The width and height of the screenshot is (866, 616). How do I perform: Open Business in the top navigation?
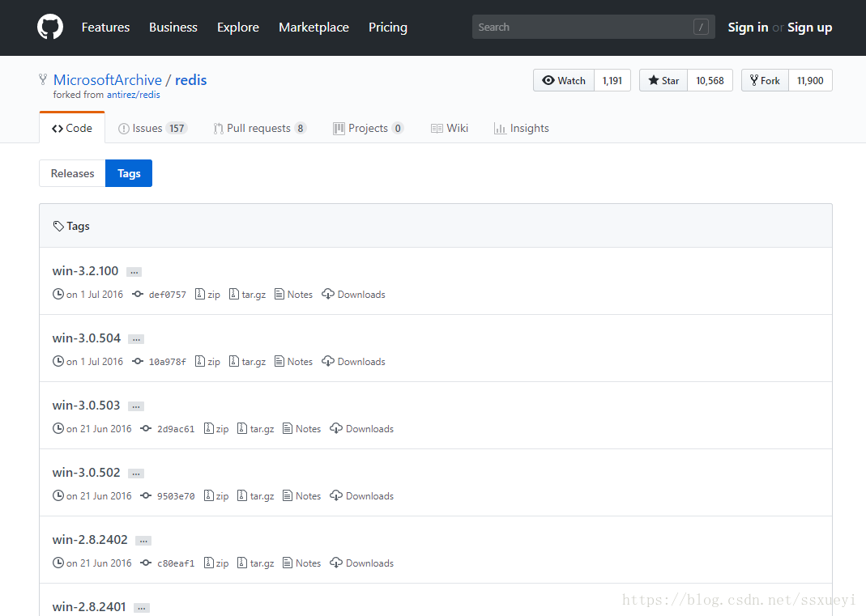pyautogui.click(x=173, y=27)
